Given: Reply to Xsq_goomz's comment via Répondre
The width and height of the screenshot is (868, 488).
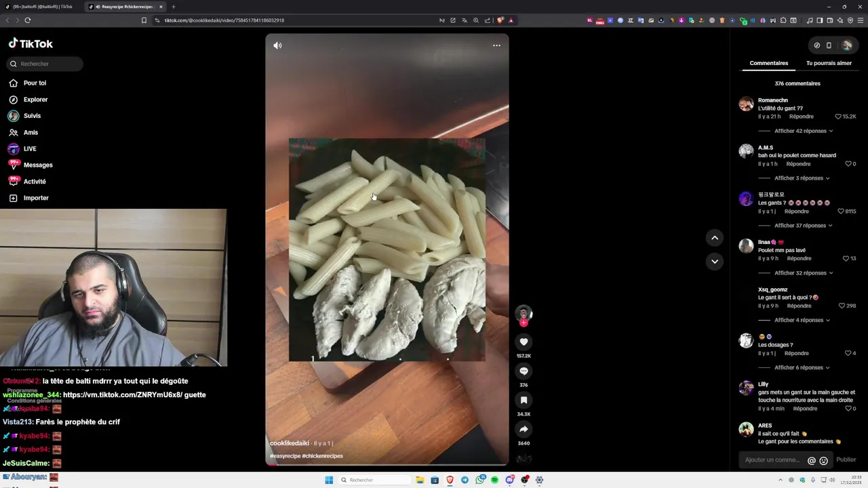Looking at the screenshot, I should tap(799, 306).
